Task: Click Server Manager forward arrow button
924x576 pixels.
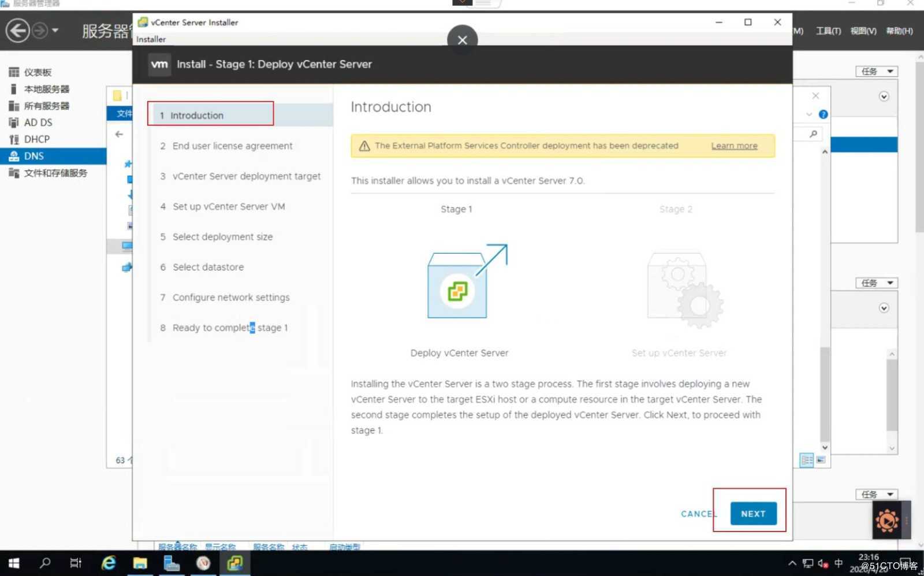Action: point(39,30)
